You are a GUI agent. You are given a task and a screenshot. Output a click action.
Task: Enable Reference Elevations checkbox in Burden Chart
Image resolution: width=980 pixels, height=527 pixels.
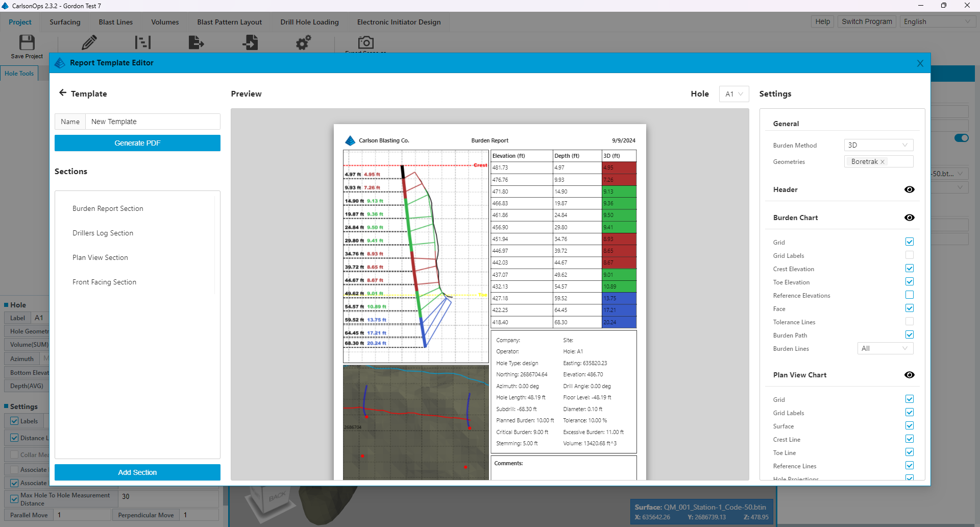coord(909,295)
